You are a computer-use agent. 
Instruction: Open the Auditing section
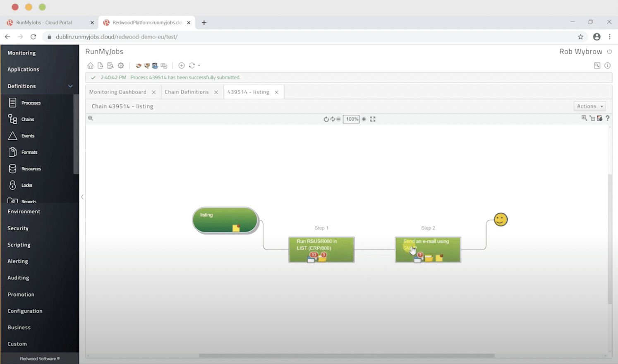coord(18,278)
